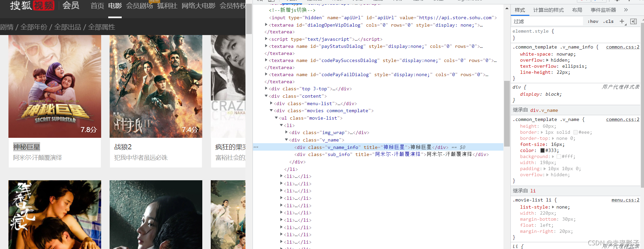Click the 会员 link beside the logo

click(x=71, y=5)
